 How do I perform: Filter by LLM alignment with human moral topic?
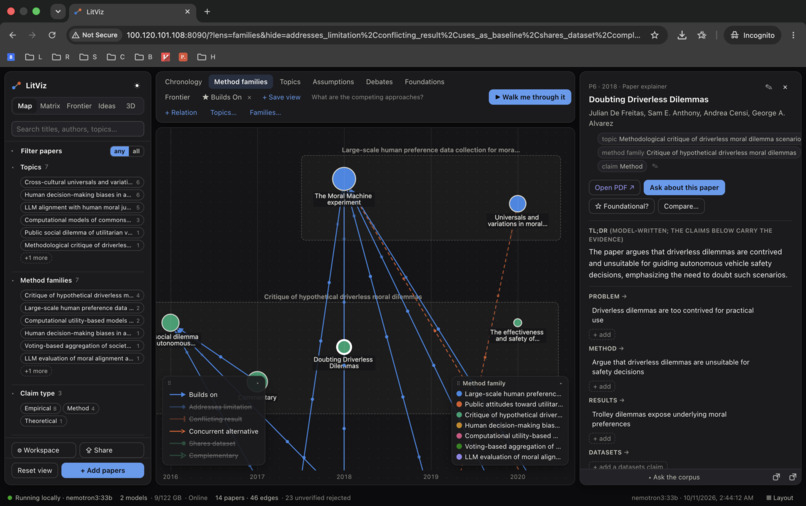click(x=82, y=207)
